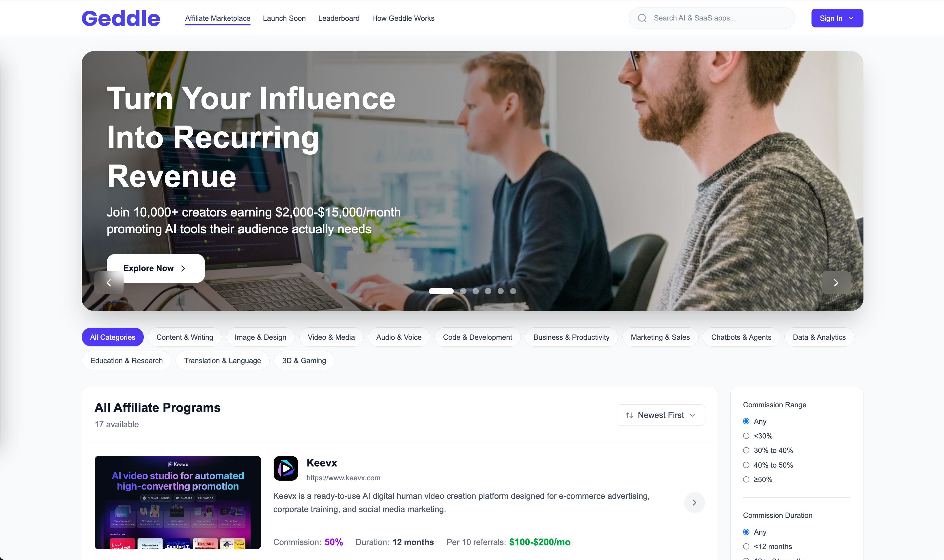This screenshot has width=944, height=560.
Task: Open Keevx details with right chevron
Action: tap(694, 502)
